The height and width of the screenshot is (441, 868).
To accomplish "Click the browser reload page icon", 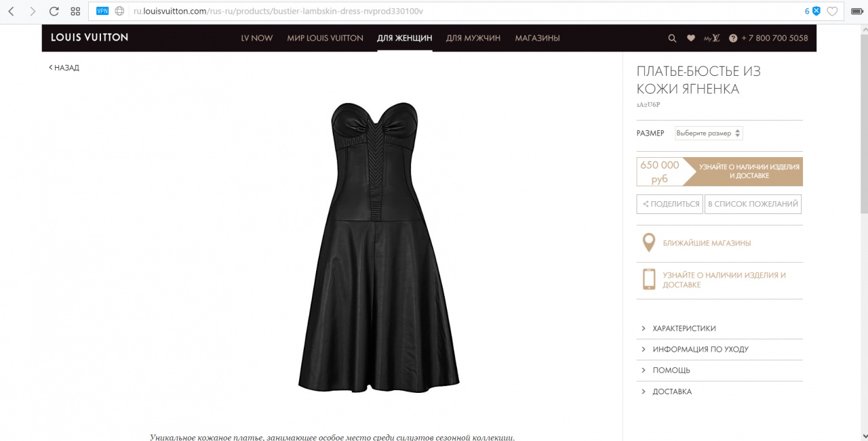I will pos(54,12).
